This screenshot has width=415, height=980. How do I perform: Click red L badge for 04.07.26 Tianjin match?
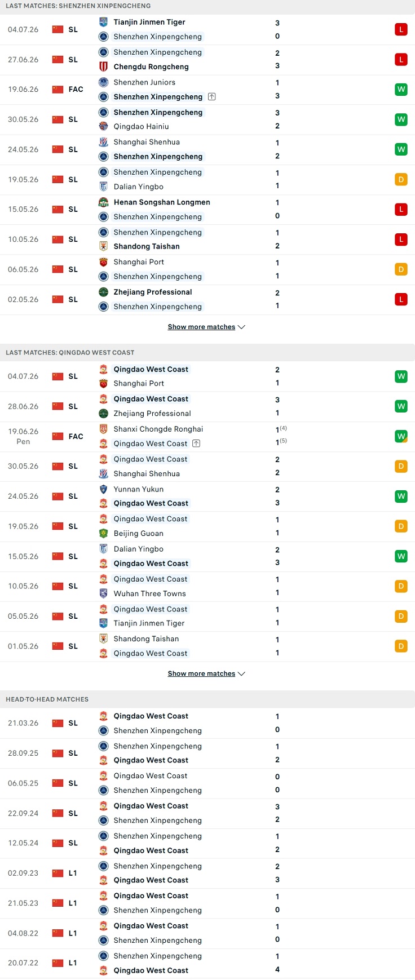[401, 29]
